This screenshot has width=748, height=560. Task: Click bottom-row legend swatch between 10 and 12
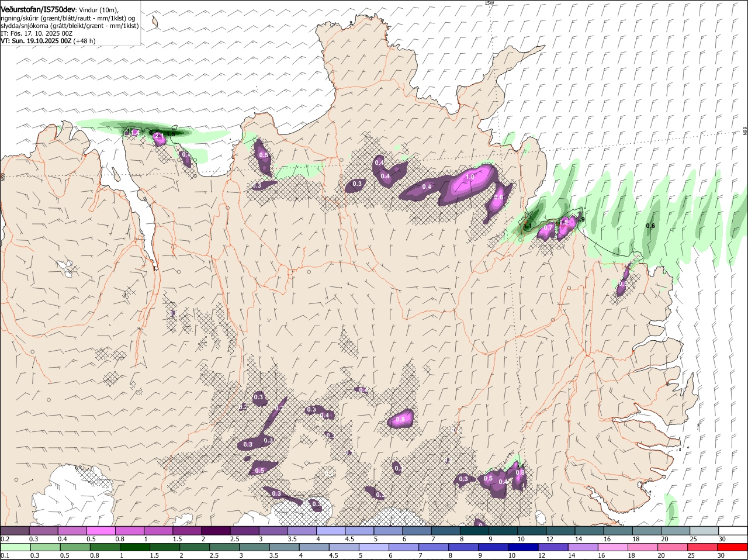point(522,547)
